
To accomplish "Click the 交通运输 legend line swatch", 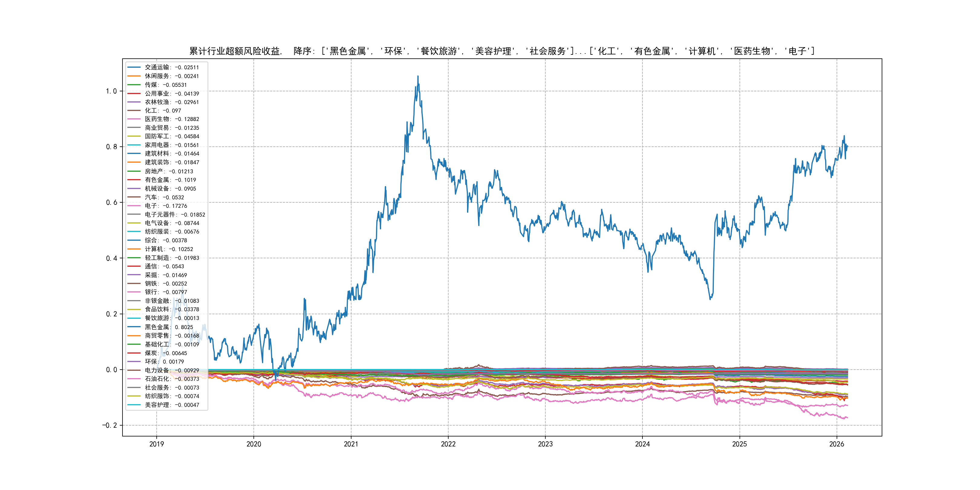I will (134, 67).
